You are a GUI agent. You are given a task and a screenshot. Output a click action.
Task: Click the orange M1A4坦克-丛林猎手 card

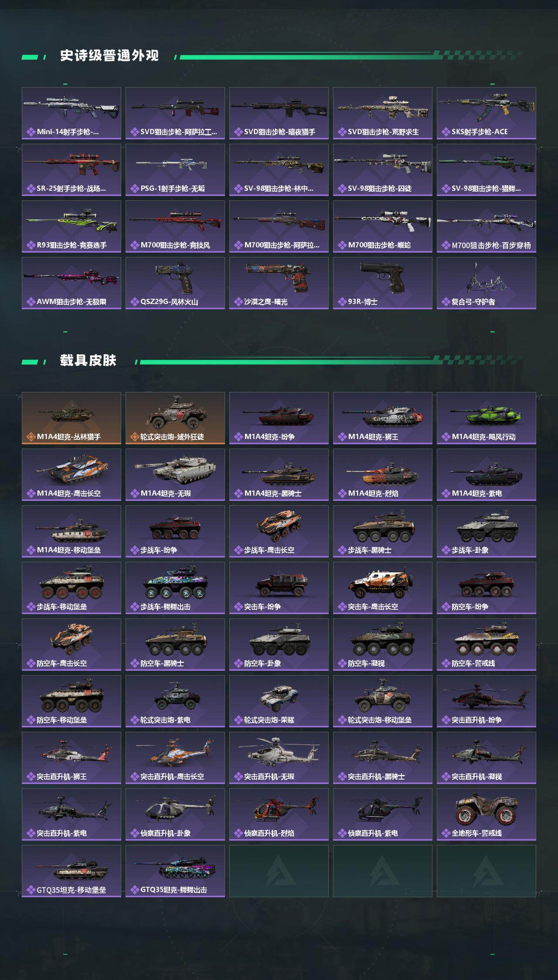(71, 418)
